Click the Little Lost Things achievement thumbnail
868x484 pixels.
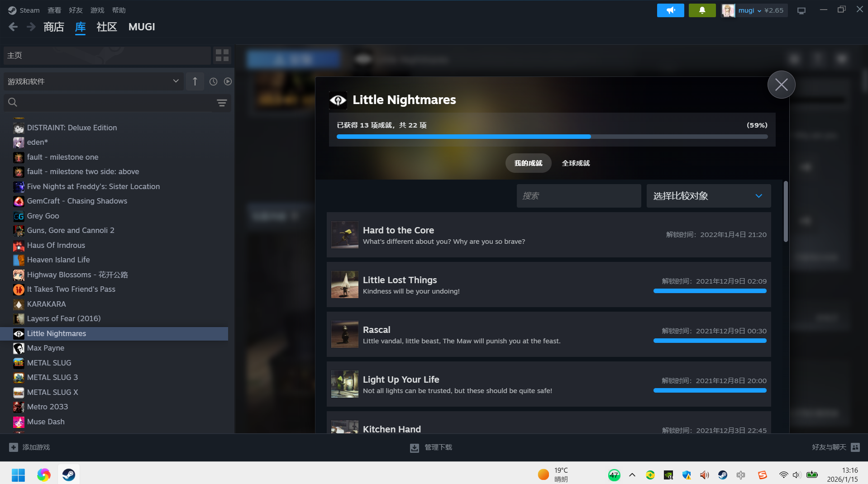(x=345, y=285)
